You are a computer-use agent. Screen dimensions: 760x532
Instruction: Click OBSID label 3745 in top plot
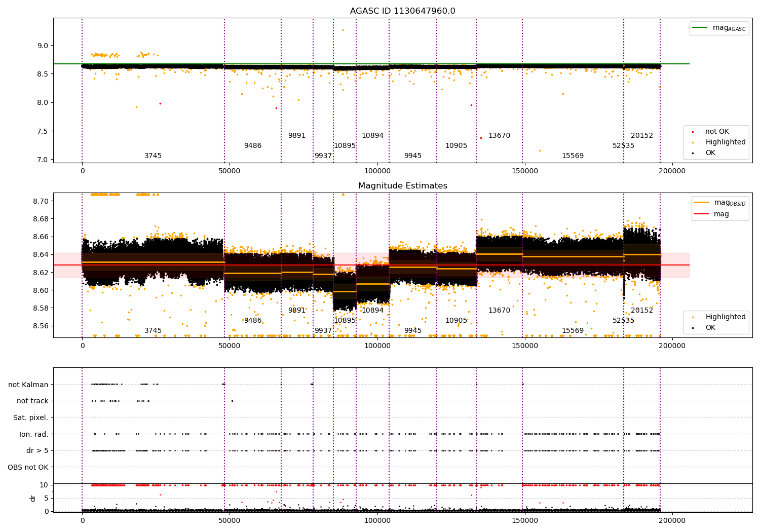[153, 156]
